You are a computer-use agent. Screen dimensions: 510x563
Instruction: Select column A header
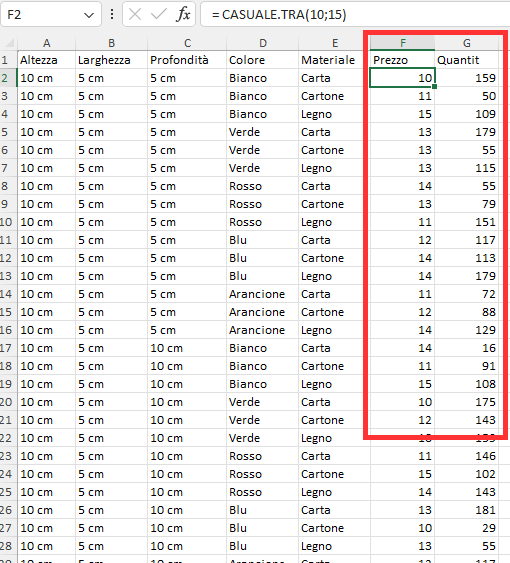click(x=46, y=43)
